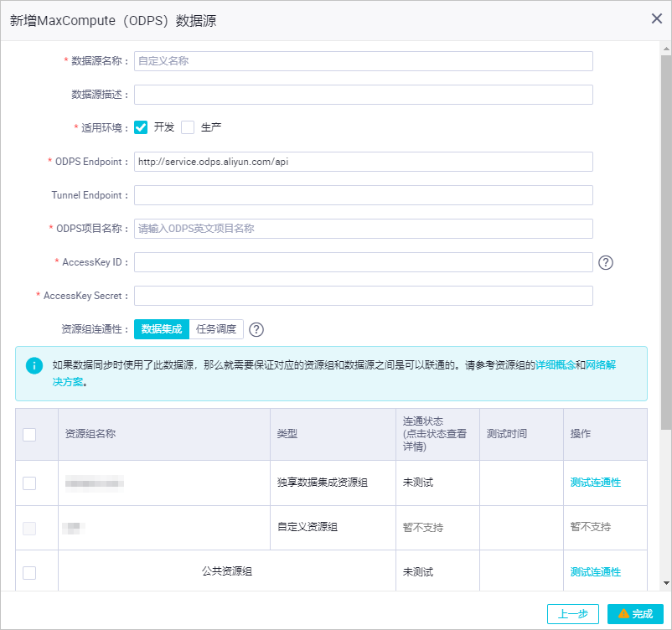Image resolution: width=672 pixels, height=630 pixels.
Task: Switch to the 任务调度 tab
Action: point(216,329)
